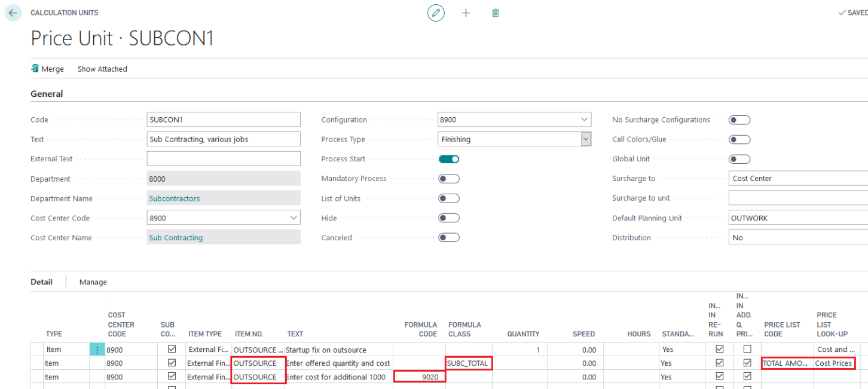Toggle No Surcharge Configurations switch

click(x=739, y=120)
